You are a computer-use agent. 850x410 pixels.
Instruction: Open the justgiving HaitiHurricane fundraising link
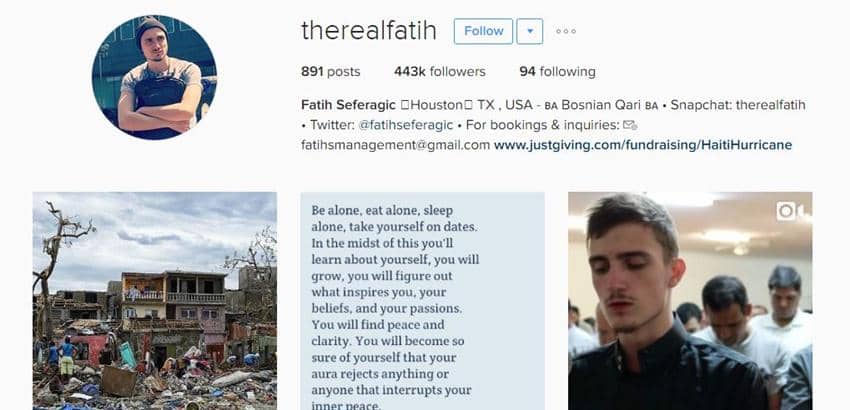pos(643,145)
